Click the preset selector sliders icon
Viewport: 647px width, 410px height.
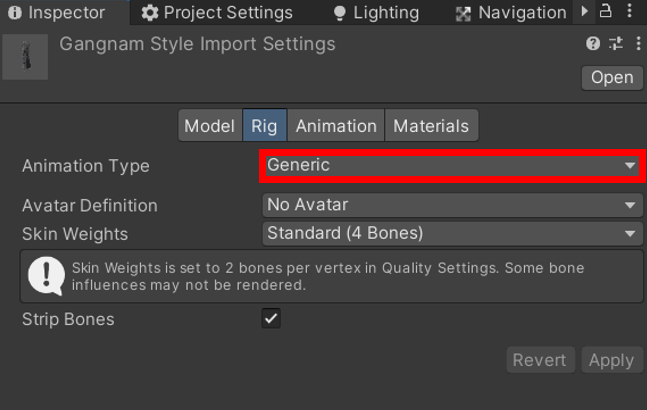click(616, 43)
